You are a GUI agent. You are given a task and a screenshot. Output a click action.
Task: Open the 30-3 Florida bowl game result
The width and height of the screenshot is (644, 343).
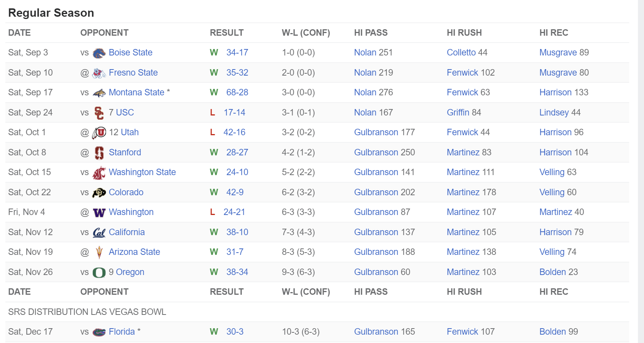(235, 332)
